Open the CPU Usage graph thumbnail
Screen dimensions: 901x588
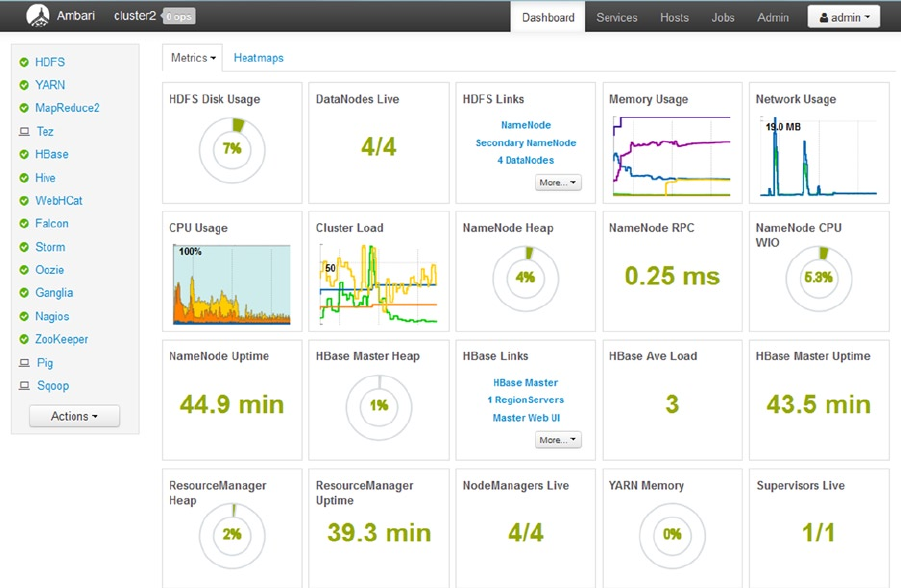click(x=232, y=285)
